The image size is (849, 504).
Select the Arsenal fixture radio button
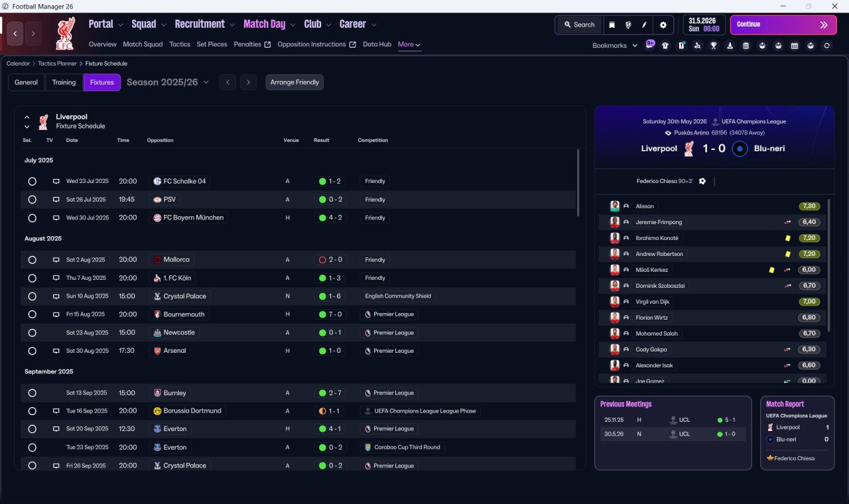pyautogui.click(x=32, y=351)
